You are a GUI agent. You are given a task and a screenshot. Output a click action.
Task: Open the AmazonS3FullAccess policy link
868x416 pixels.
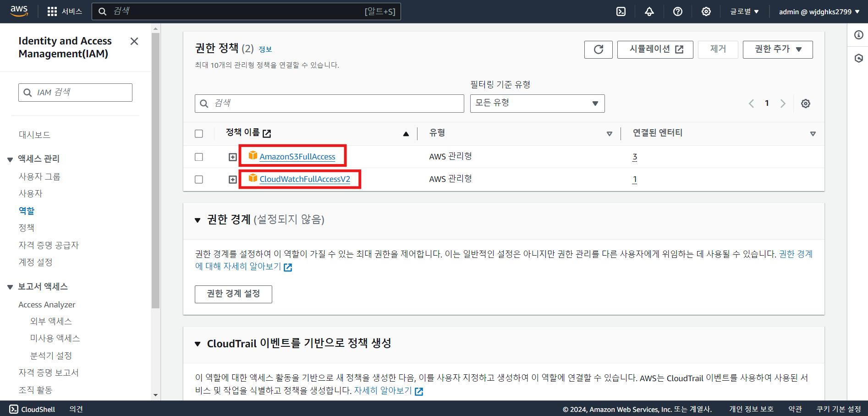297,157
